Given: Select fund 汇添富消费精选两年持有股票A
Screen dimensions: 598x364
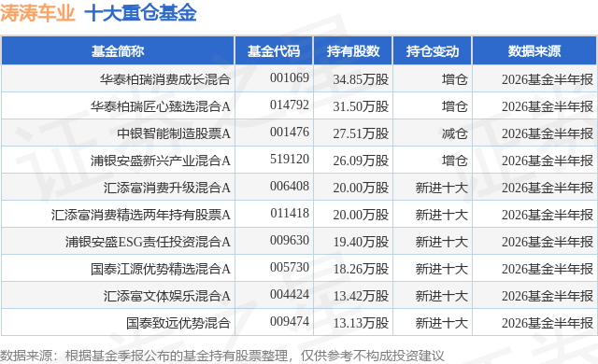Looking at the screenshot, I should tap(141, 215).
